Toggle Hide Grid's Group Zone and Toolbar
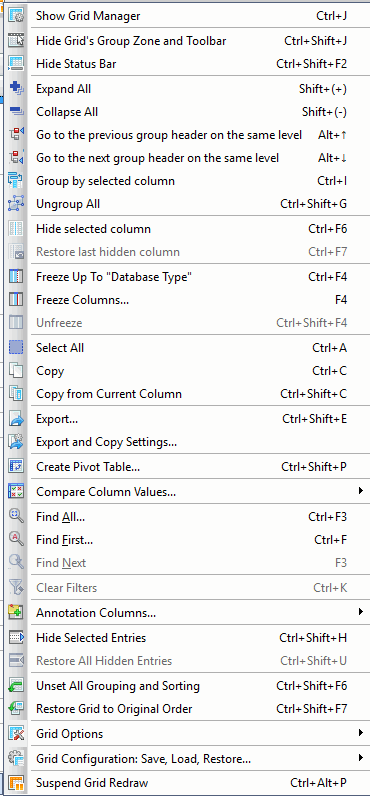This screenshot has width=370, height=796. click(189, 41)
